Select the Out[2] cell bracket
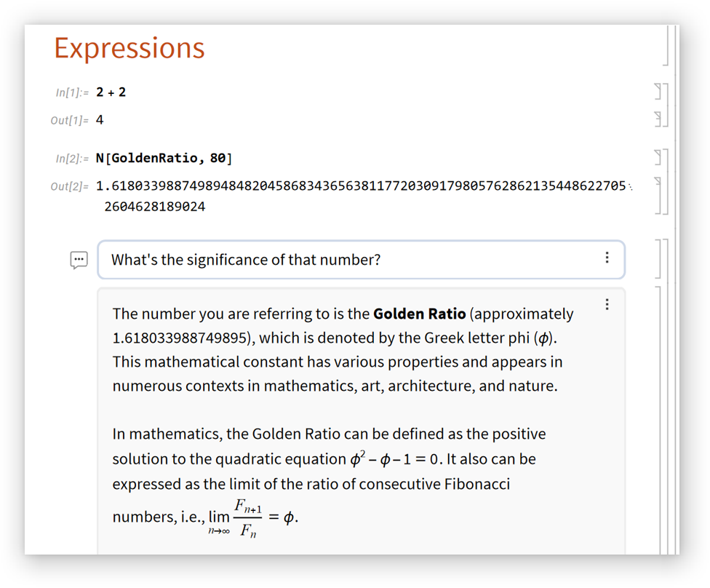The image size is (710, 588). click(x=658, y=195)
